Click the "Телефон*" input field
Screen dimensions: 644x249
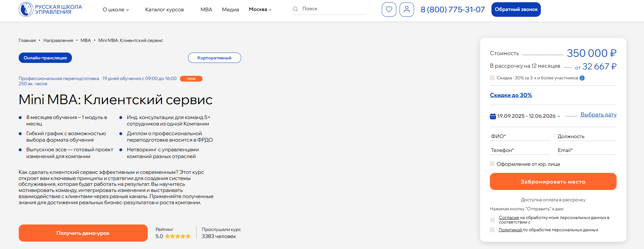point(520,150)
